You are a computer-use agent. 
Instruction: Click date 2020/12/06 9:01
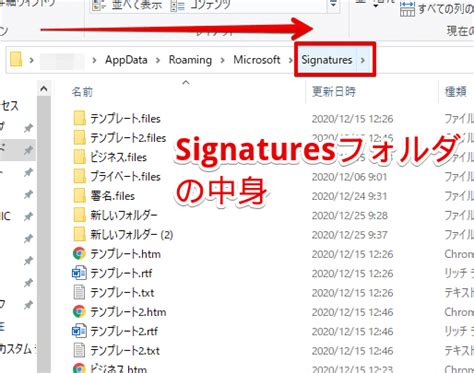pos(349,176)
